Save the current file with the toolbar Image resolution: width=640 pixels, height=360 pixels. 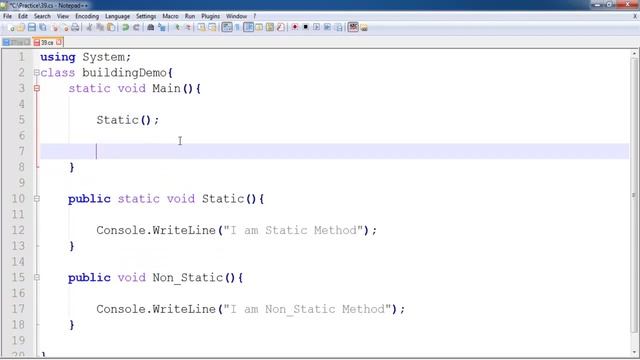(x=31, y=27)
